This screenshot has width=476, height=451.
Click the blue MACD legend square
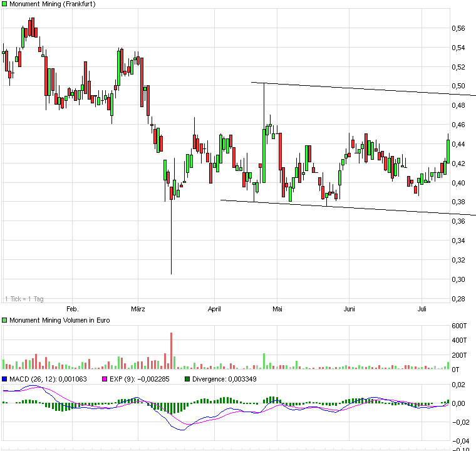4,379
